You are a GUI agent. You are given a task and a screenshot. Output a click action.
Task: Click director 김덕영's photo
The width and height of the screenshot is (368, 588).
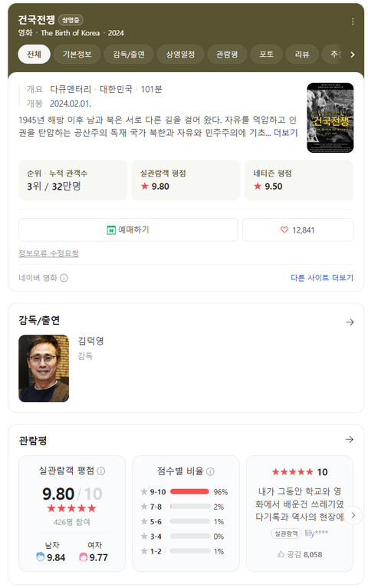(x=44, y=368)
